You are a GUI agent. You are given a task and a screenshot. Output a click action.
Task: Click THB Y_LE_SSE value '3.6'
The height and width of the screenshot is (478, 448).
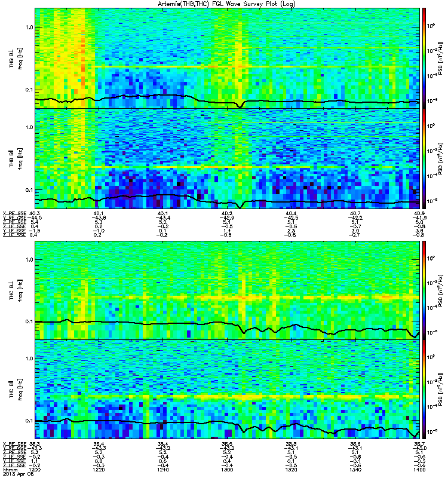419,231
